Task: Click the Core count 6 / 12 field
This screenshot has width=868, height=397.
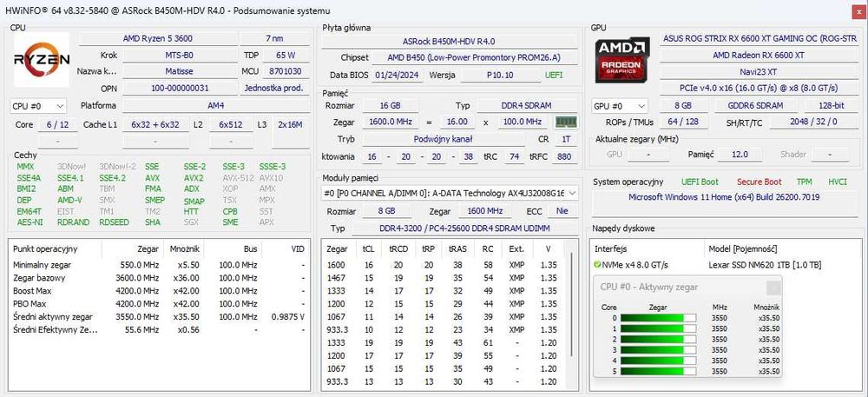Action: [x=57, y=124]
